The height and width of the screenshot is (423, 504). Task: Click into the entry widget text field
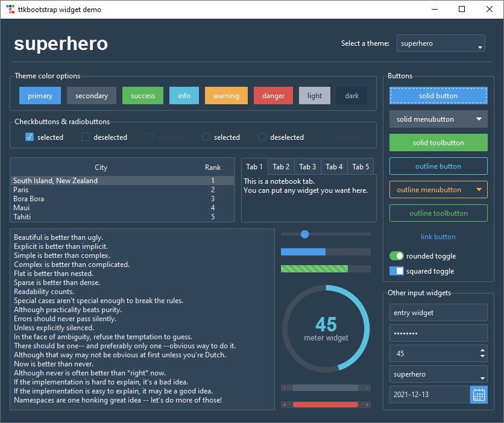(438, 313)
